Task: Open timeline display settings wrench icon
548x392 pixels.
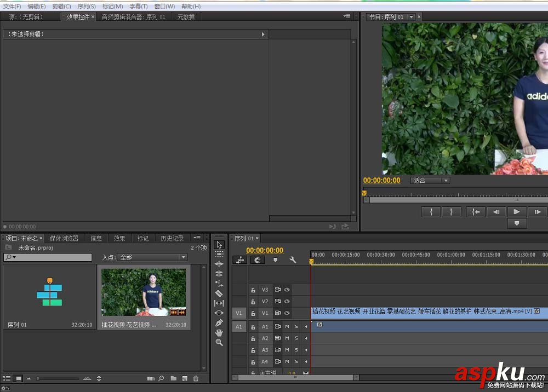Action: (293, 260)
